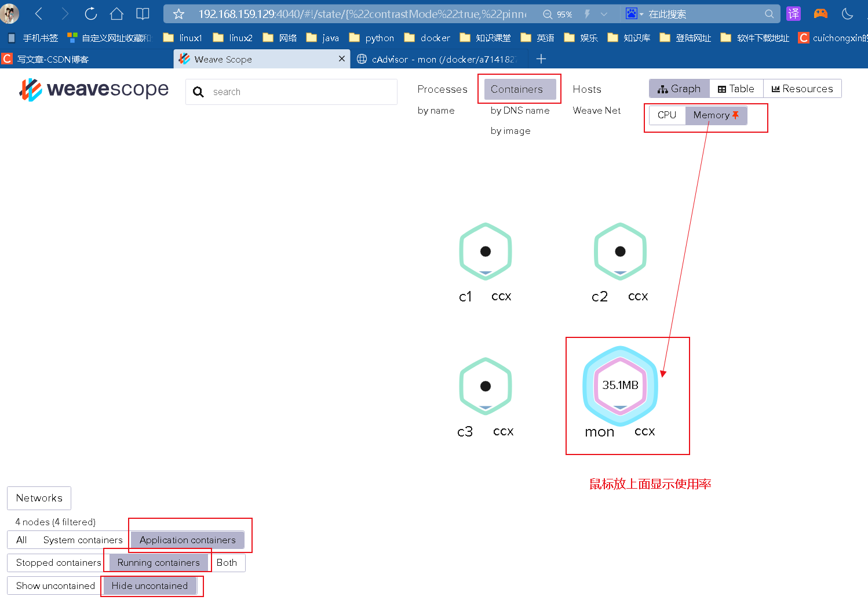Expand Containers grouping by image
Image resolution: width=868 pixels, height=600 pixels.
(510, 130)
